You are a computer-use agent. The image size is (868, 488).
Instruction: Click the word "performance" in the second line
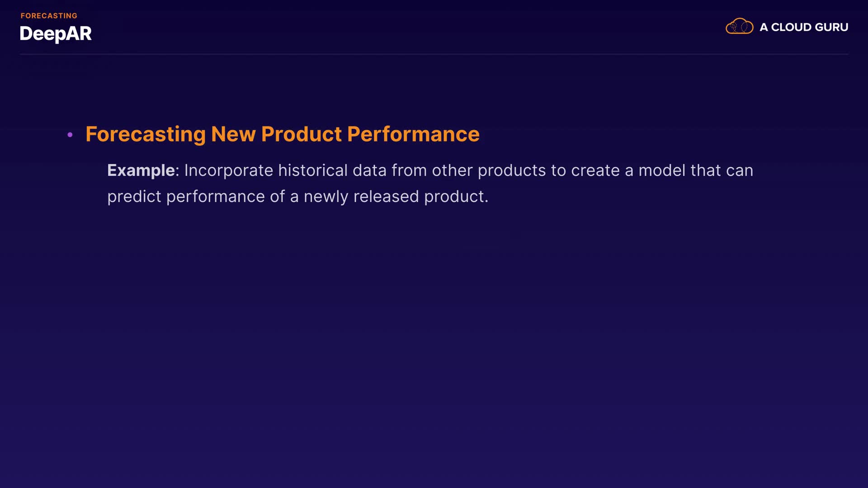click(x=215, y=197)
